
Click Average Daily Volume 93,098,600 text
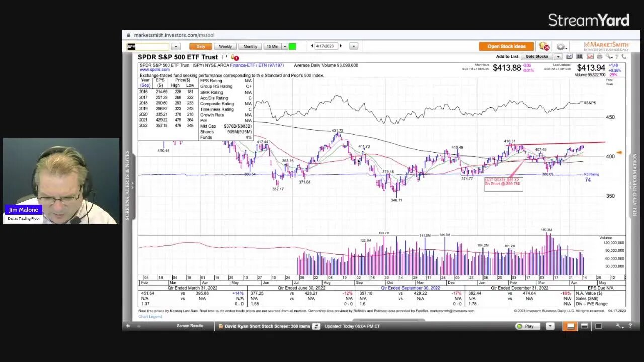326,65
